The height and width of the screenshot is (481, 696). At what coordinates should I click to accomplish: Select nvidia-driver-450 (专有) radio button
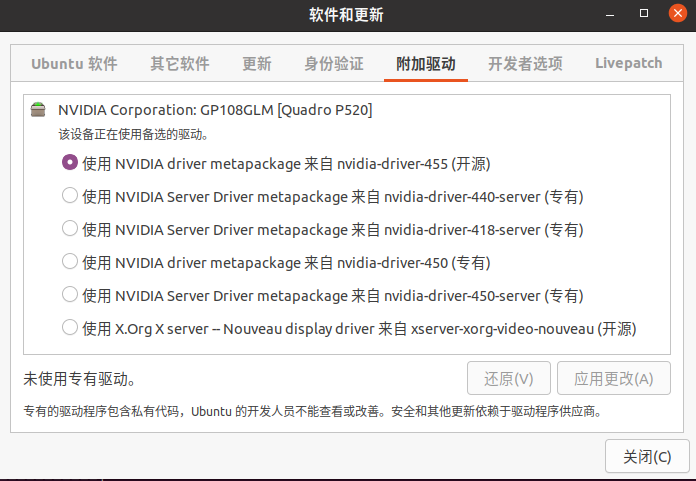click(70, 261)
